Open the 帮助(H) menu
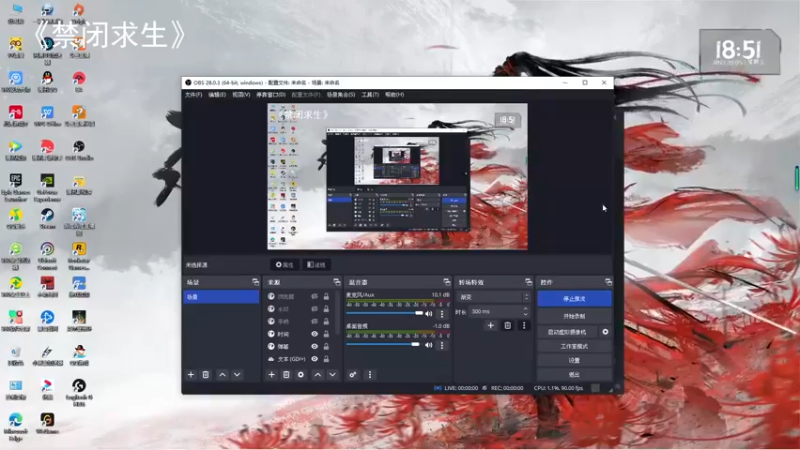The width and height of the screenshot is (800, 450). (x=394, y=95)
